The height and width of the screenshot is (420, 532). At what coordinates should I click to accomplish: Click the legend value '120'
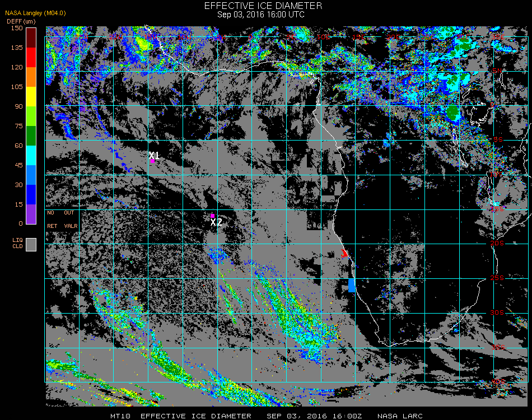click(x=17, y=68)
